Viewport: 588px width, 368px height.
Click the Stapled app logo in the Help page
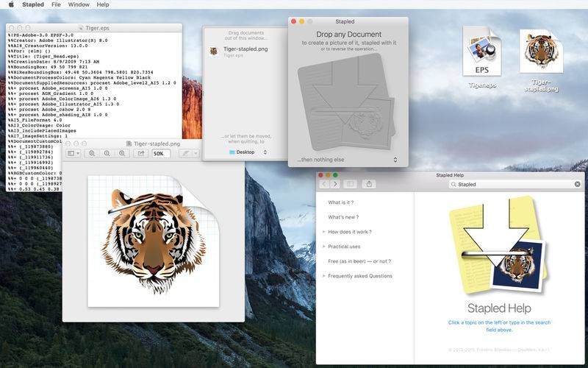click(x=499, y=246)
